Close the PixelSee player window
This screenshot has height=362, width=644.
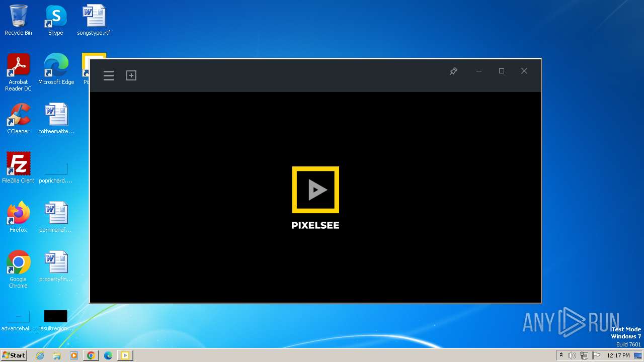(x=524, y=71)
